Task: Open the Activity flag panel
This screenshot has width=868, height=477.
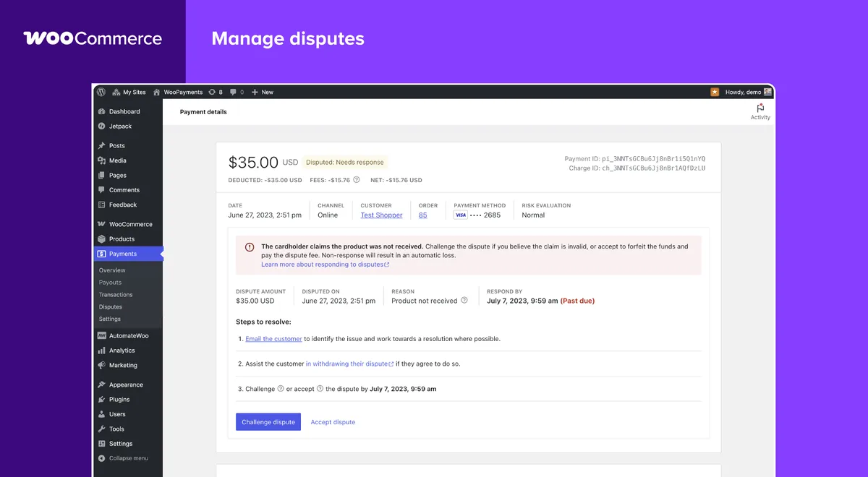Action: [x=760, y=111]
